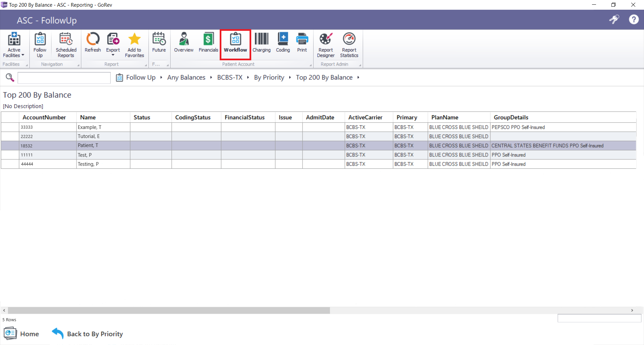Select account 33333 row
Image resolution: width=644 pixels, height=345 pixels.
[319, 127]
